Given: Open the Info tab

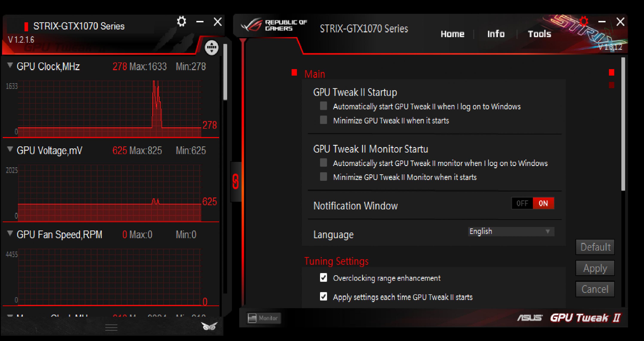Looking at the screenshot, I should tap(496, 34).
